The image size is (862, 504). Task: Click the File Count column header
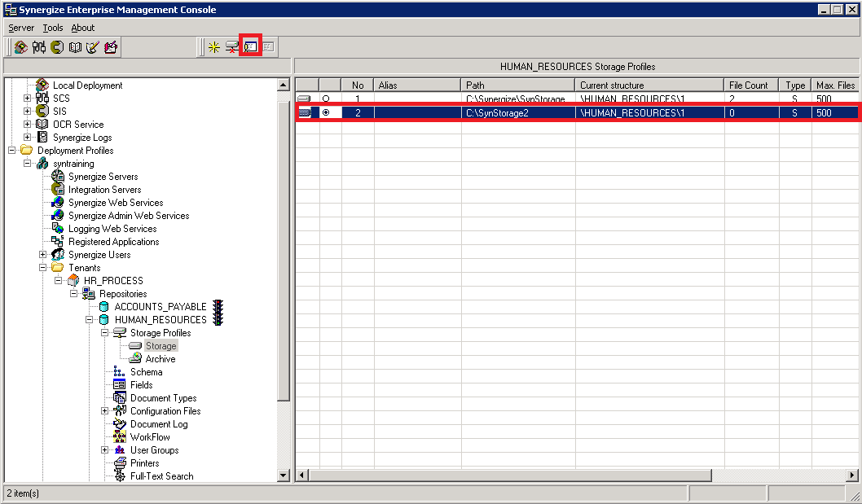click(751, 85)
